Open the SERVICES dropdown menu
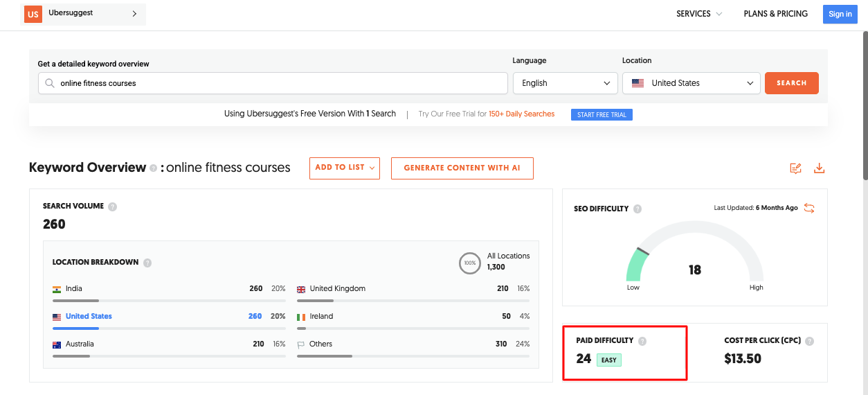 tap(699, 14)
